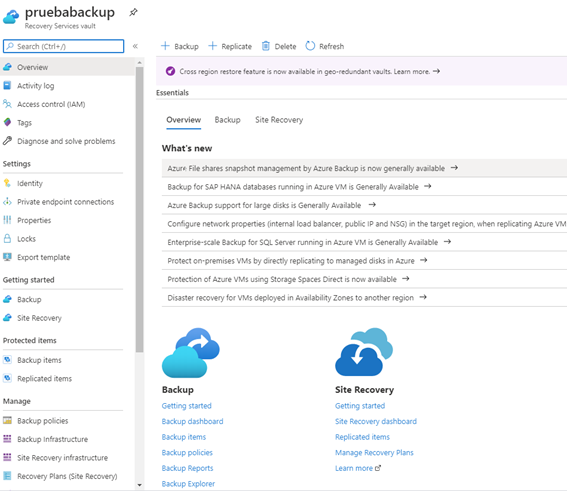Click the large Backup cloud illustration
This screenshot has height=491, width=567.
191,353
